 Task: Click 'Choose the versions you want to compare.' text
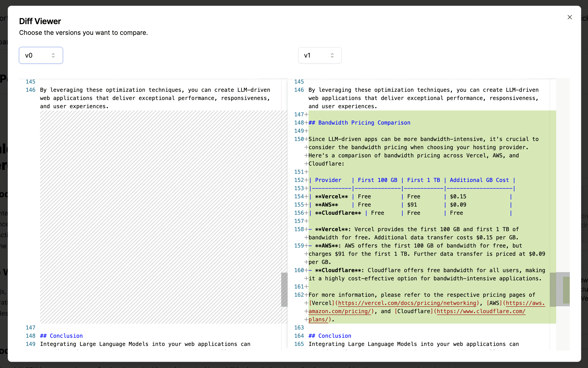coord(84,33)
